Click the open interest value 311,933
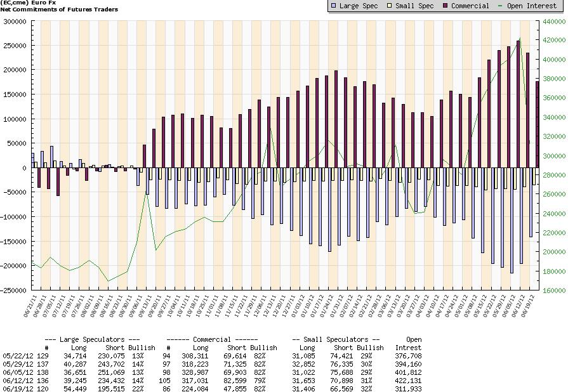The height and width of the screenshot is (392, 568). pos(408,389)
